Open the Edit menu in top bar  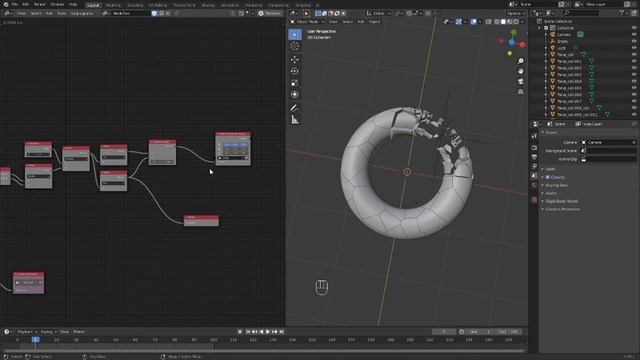tap(25, 4)
